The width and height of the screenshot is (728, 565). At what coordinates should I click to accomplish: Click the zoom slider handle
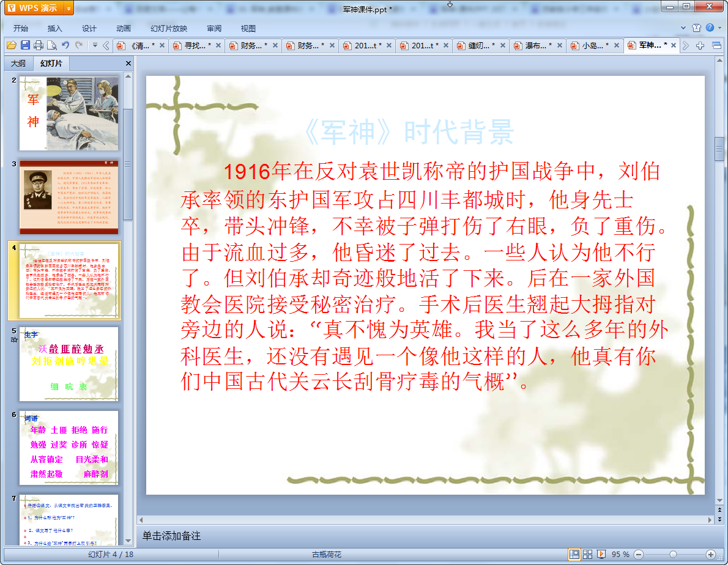[x=673, y=555]
